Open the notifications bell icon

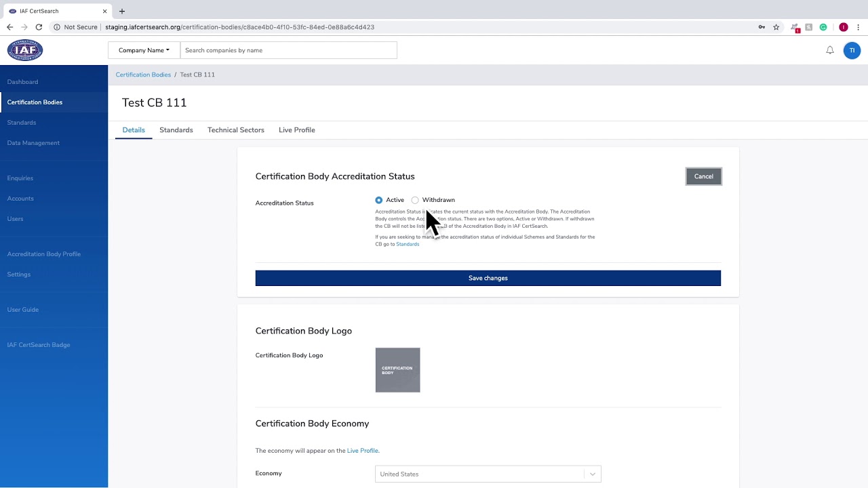829,50
